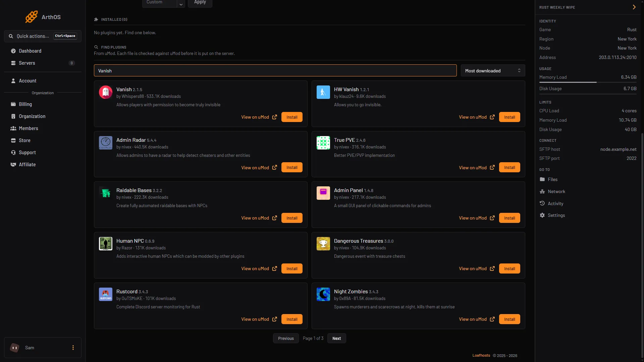The image size is (644, 362).
Task: Click the Human NPC plugin icon
Action: (106, 244)
